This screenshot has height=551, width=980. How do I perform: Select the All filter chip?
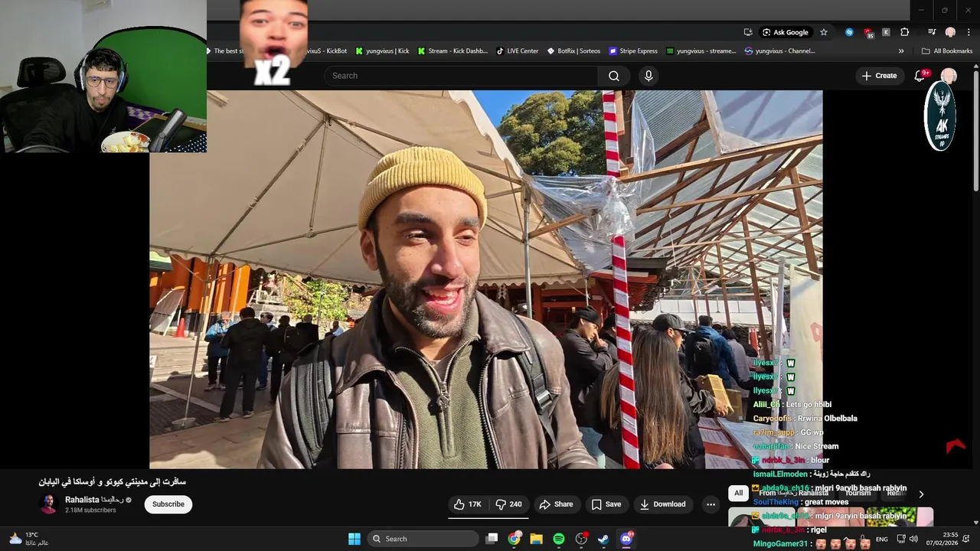click(738, 494)
